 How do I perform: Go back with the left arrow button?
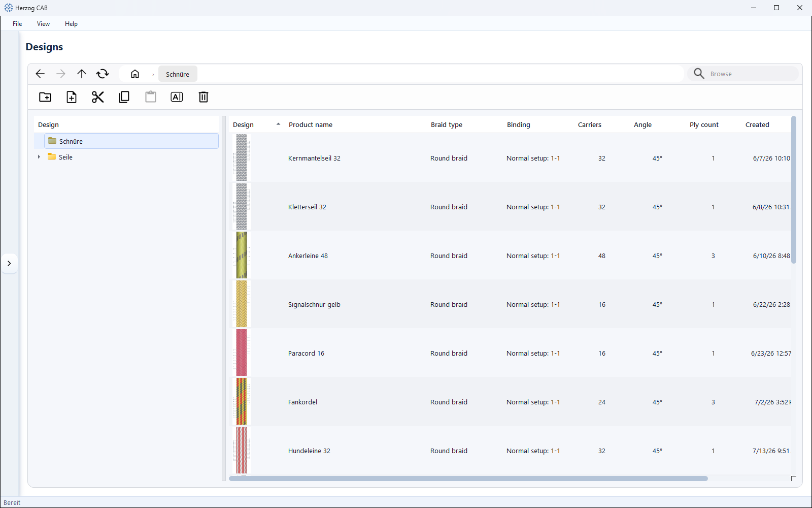tap(40, 74)
